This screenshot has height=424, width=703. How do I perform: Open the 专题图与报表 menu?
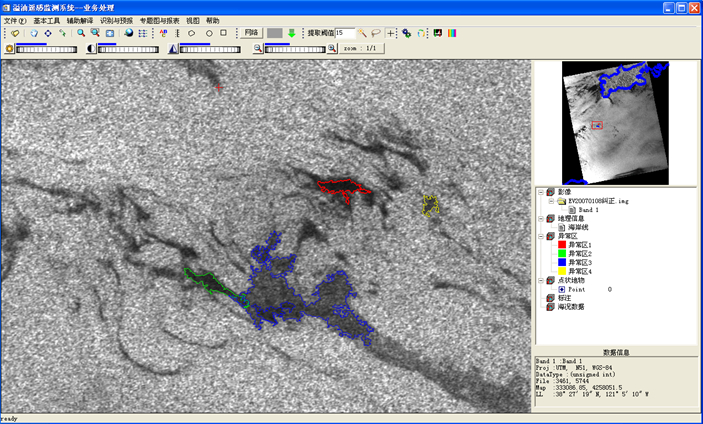[x=160, y=20]
